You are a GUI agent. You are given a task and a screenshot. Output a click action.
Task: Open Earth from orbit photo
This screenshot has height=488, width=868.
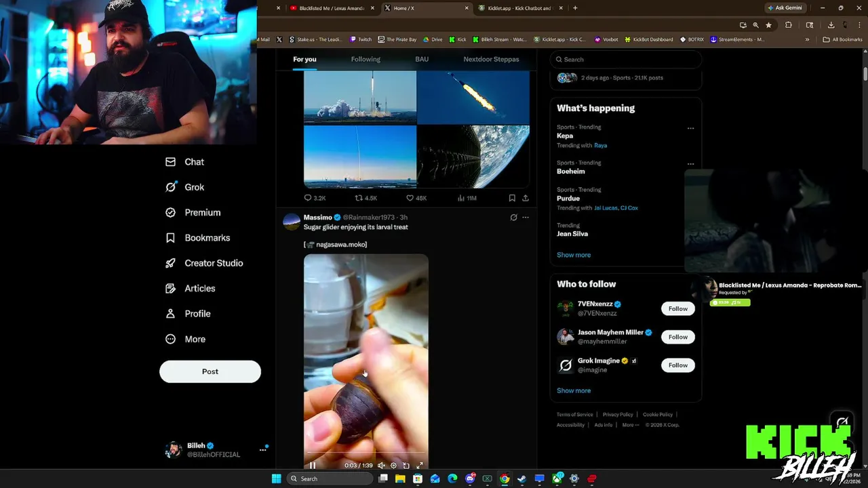[x=473, y=157]
